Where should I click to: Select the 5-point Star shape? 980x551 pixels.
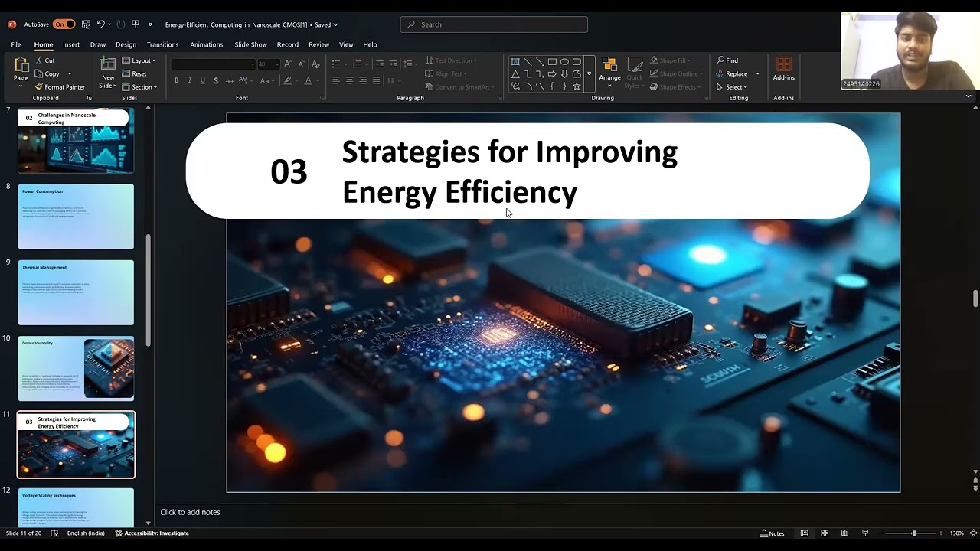pos(577,86)
